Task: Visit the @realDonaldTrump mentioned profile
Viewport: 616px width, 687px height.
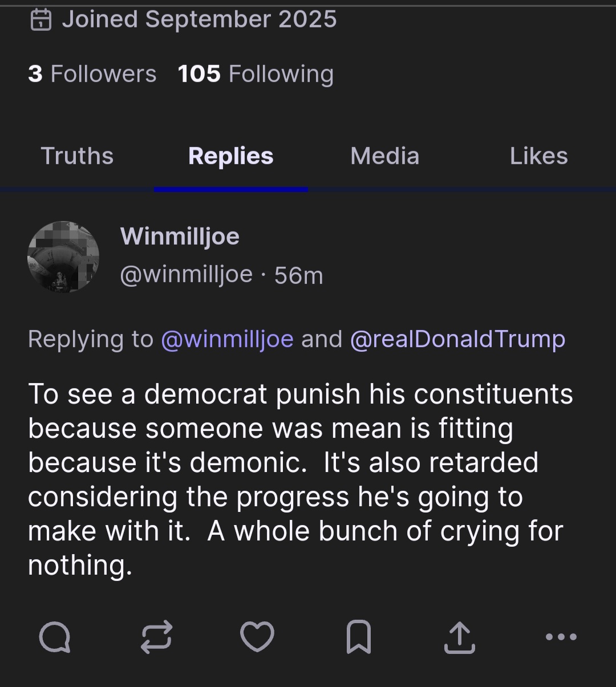Action: (457, 339)
